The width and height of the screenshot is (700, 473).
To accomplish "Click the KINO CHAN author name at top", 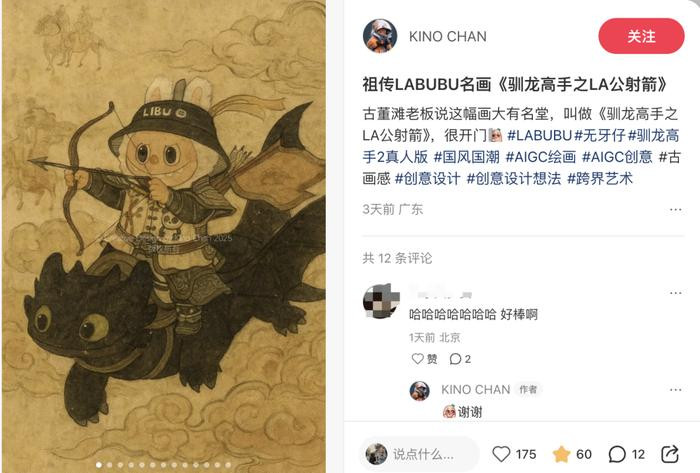I will coord(448,37).
